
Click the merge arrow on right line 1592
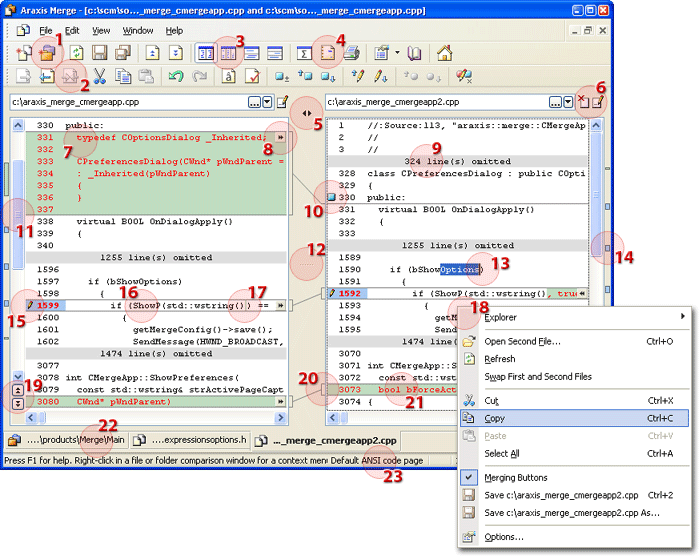click(582, 293)
